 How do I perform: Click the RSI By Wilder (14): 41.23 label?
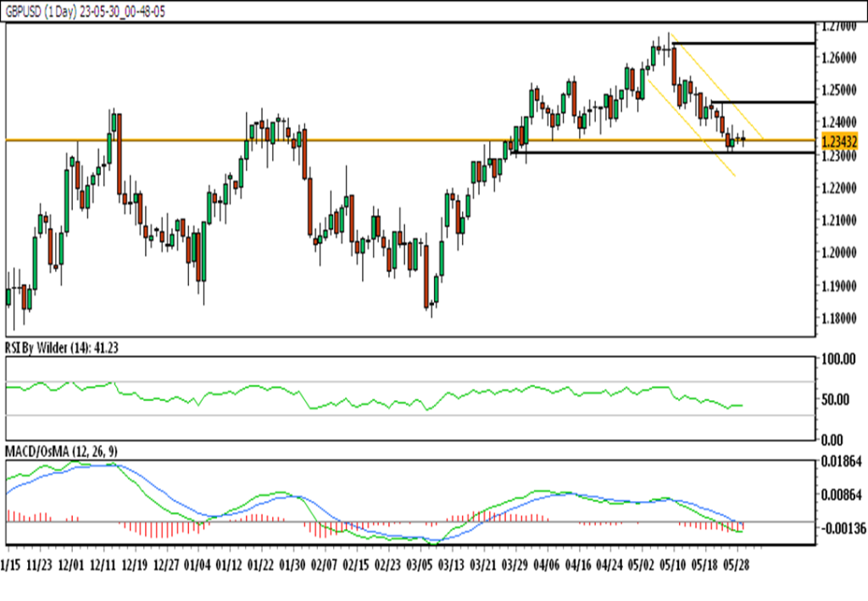point(61,348)
